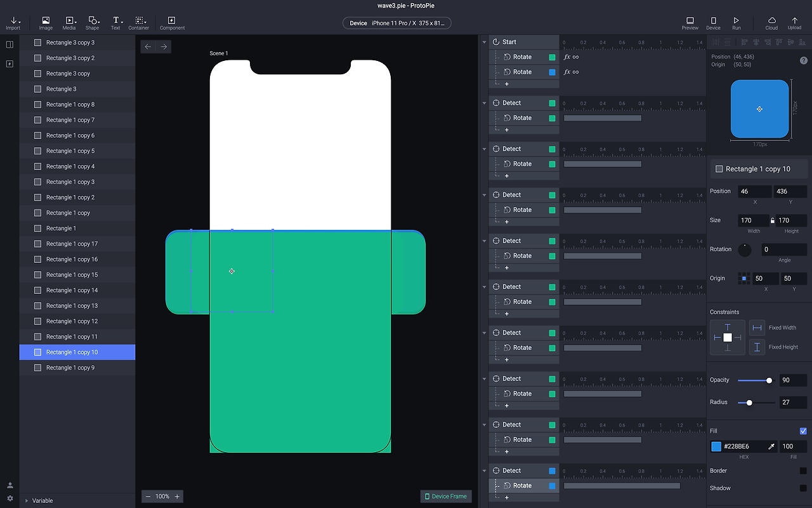Enable the Border checkbox
The height and width of the screenshot is (508, 812).
click(803, 471)
